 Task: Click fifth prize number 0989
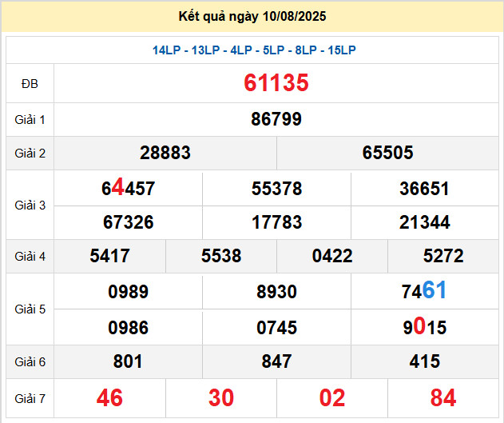(129, 292)
